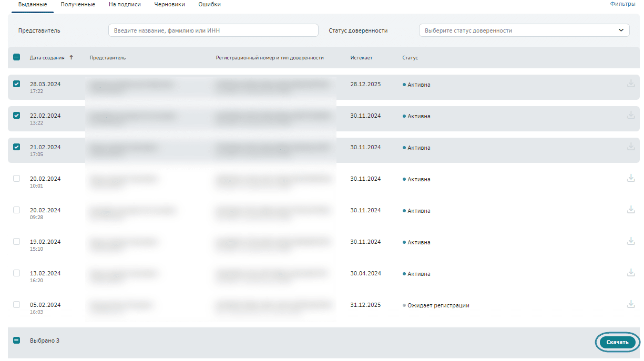This screenshot has width=644, height=361.
Task: Check the row dated 05.02.2024
Action: (16, 304)
